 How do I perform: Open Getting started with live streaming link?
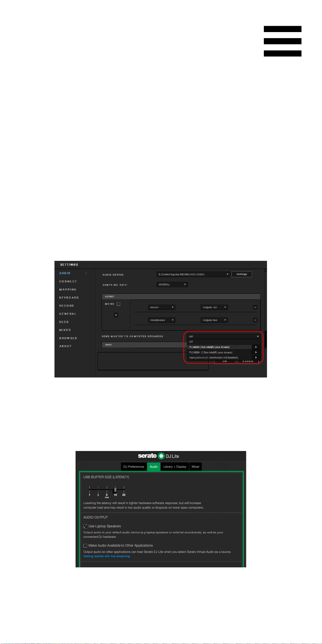(x=106, y=556)
